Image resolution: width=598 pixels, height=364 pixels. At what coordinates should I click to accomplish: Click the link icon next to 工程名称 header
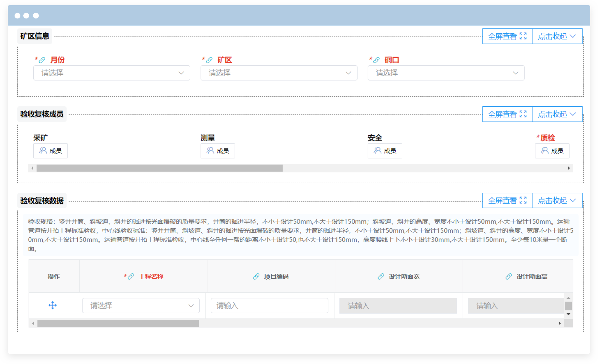[x=131, y=277]
